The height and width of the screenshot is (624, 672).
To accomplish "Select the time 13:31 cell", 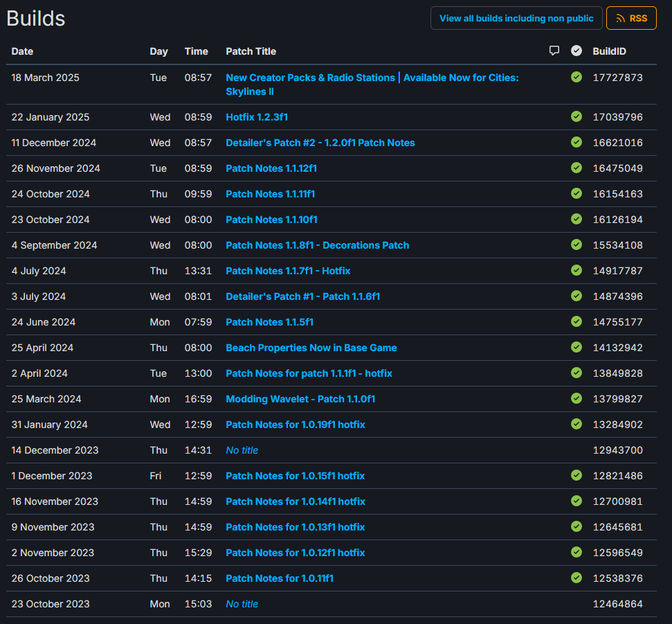I will (x=198, y=271).
